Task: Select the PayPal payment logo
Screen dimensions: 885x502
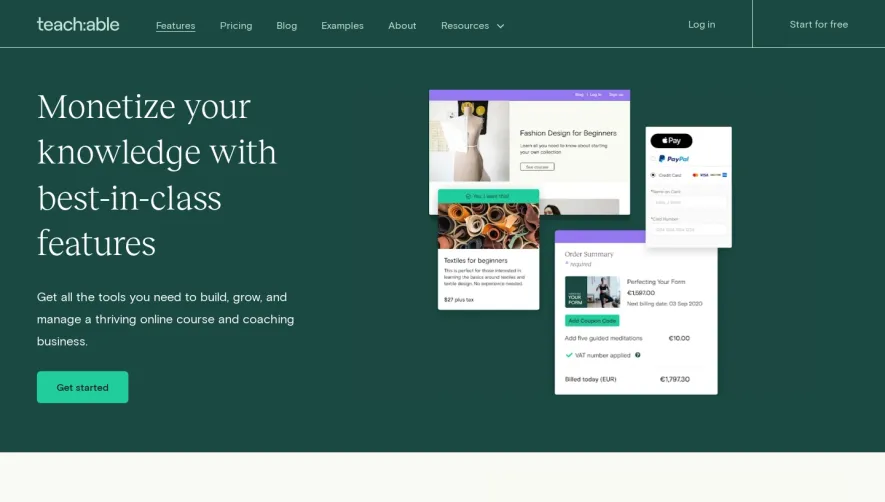Action: click(x=674, y=159)
